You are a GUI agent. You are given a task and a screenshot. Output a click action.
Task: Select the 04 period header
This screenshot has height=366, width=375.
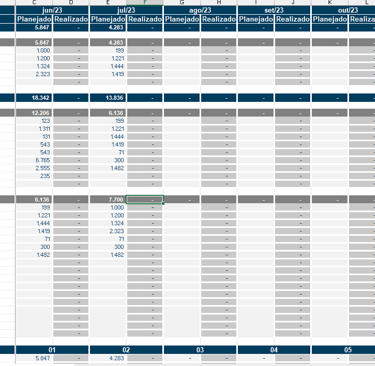[x=274, y=350]
